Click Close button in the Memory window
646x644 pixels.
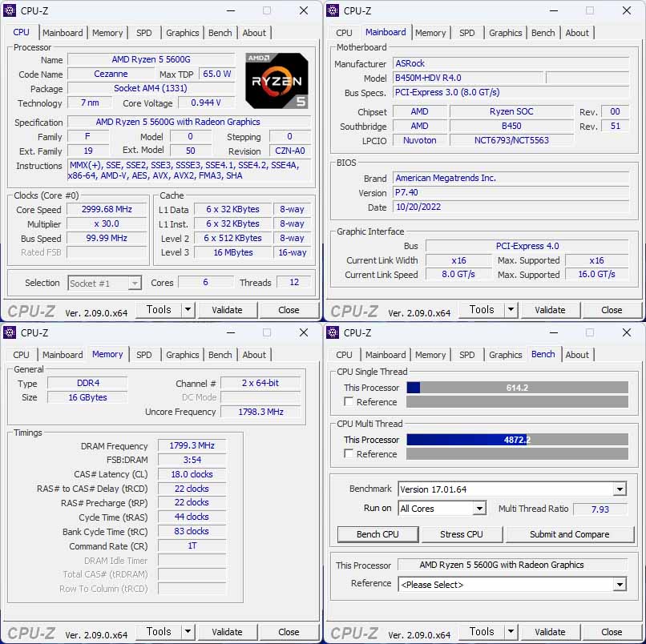[x=289, y=632]
